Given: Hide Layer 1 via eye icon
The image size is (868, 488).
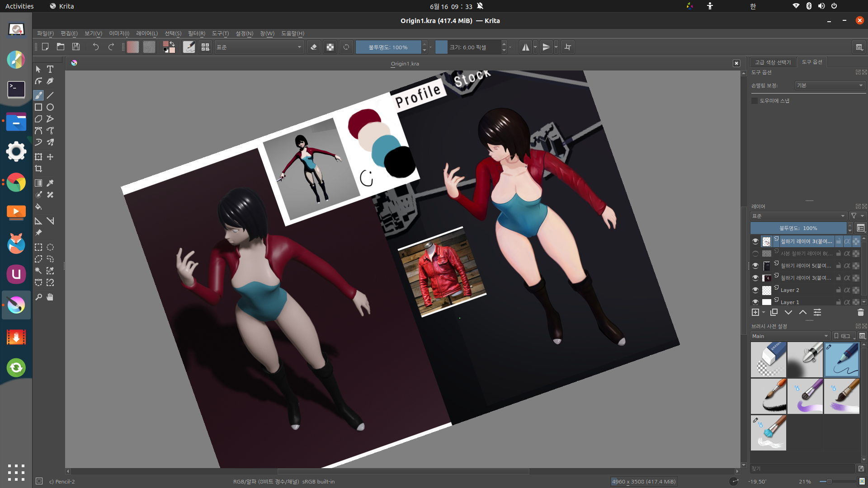Looking at the screenshot, I should pyautogui.click(x=755, y=302).
